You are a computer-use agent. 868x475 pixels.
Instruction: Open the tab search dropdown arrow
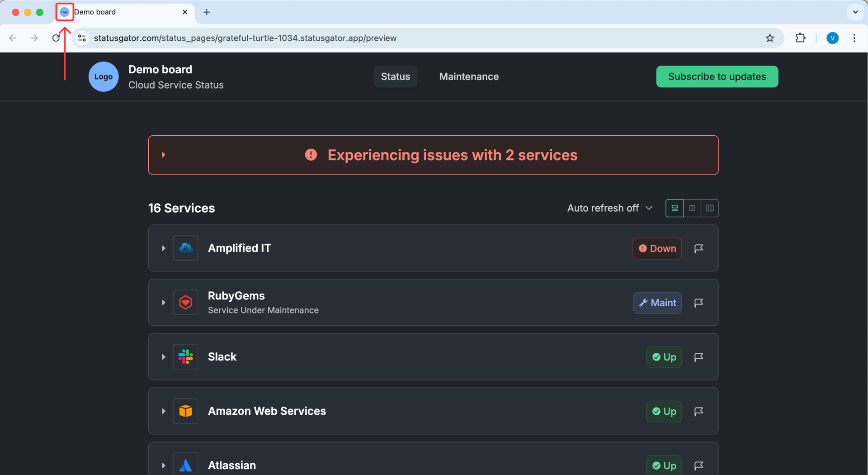coord(855,12)
